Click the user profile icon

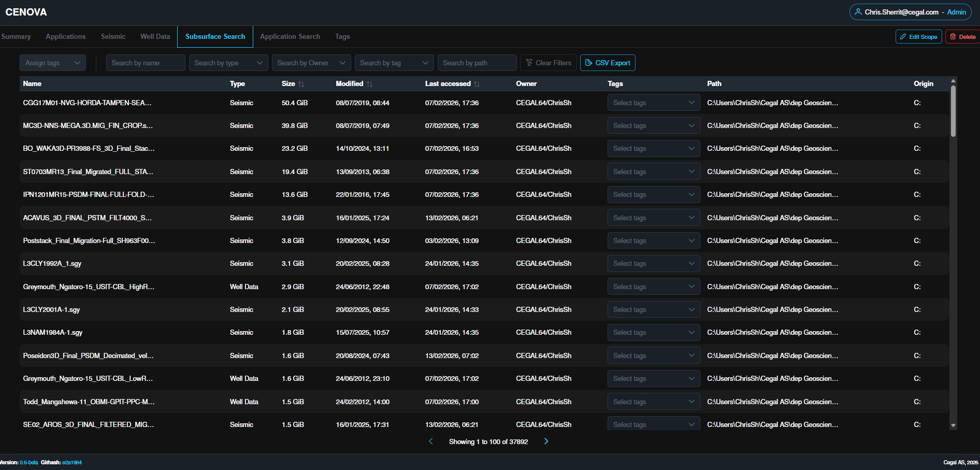tap(858, 12)
